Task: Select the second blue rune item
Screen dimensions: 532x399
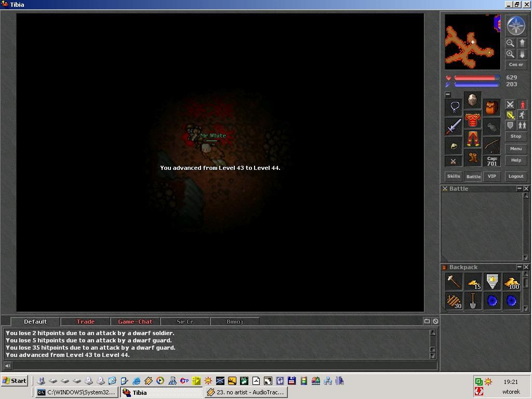Action: click(x=512, y=301)
